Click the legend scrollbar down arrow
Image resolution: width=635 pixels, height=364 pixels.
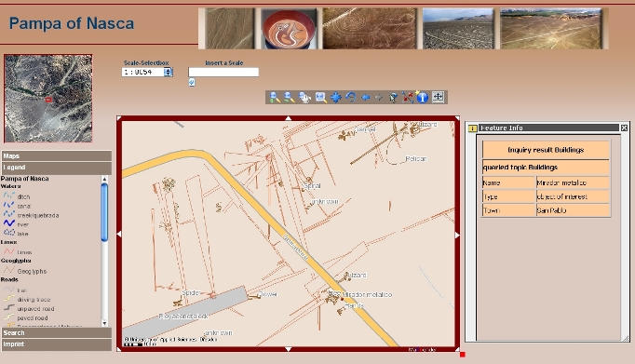pyautogui.click(x=104, y=323)
